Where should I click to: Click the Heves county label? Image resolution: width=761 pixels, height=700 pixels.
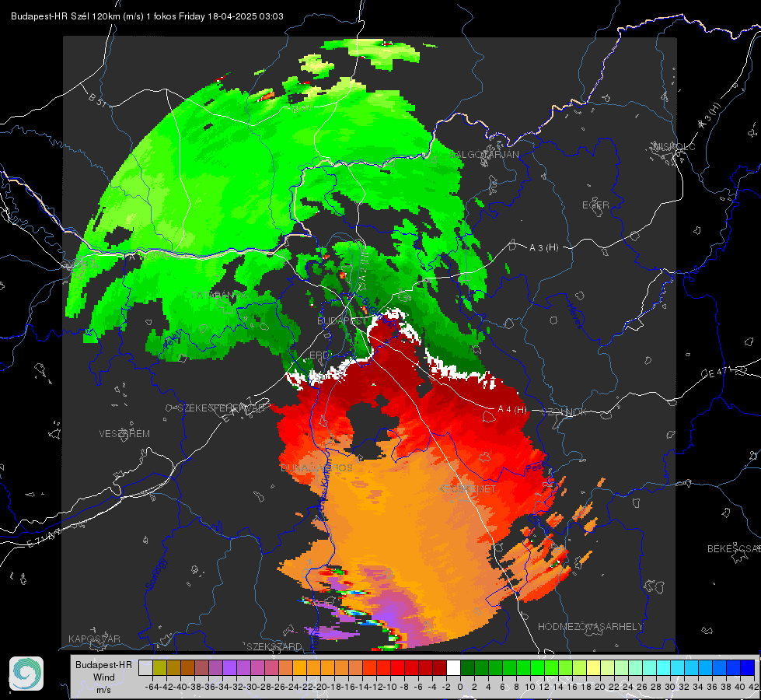[x=574, y=316]
